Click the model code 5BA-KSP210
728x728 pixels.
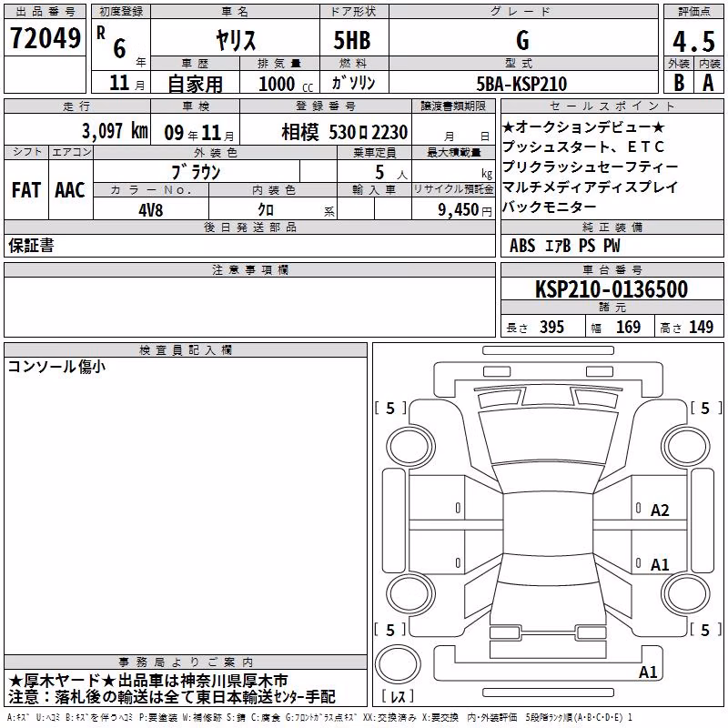521,84
